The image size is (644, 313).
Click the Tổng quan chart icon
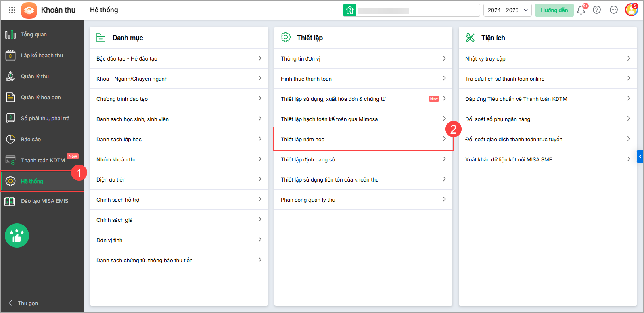coord(10,34)
